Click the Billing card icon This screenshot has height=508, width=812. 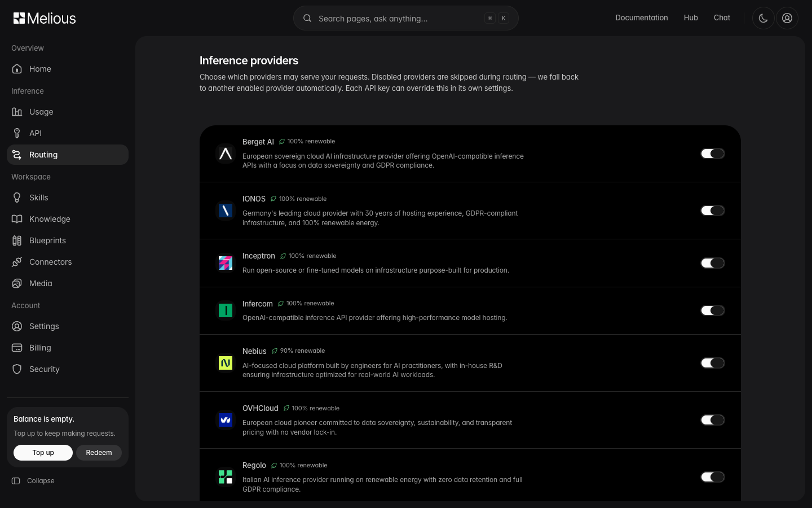pos(17,348)
